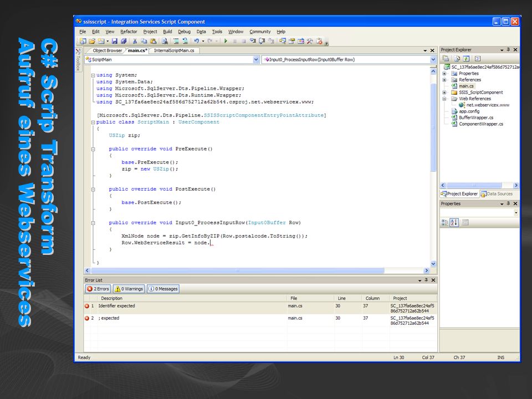This screenshot has height=399, width=532.
Task: Toggle the 0 Messages filter button
Action: point(163,289)
